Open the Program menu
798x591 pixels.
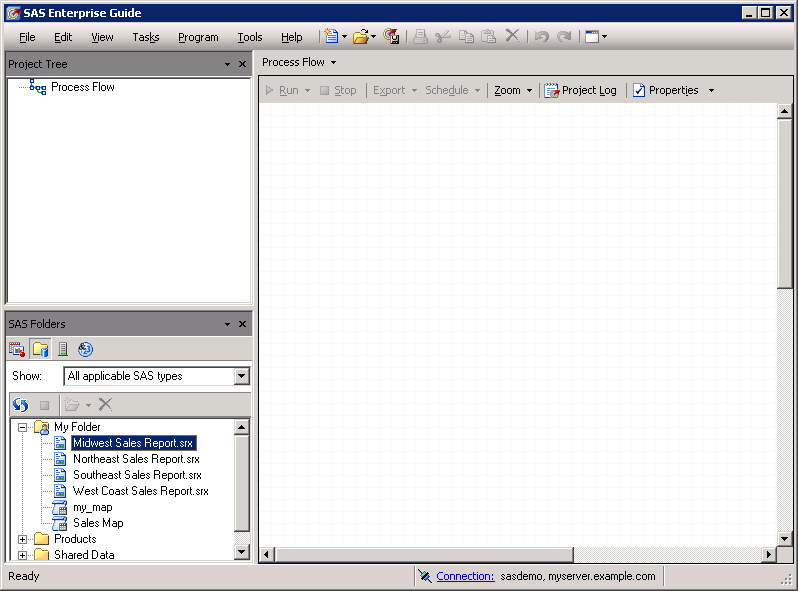click(198, 37)
